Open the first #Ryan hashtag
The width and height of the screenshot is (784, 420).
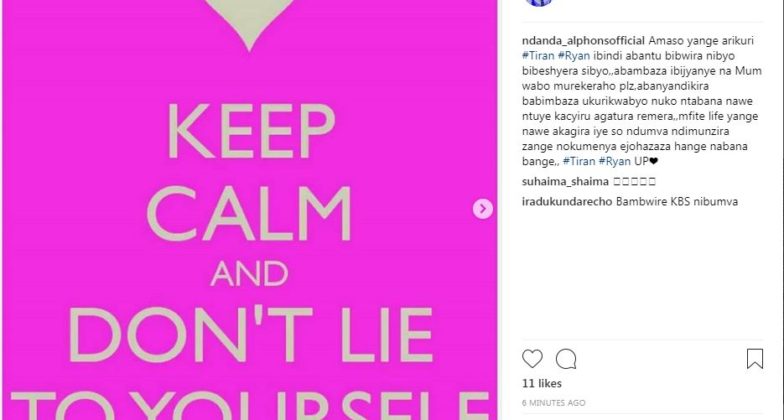click(574, 56)
